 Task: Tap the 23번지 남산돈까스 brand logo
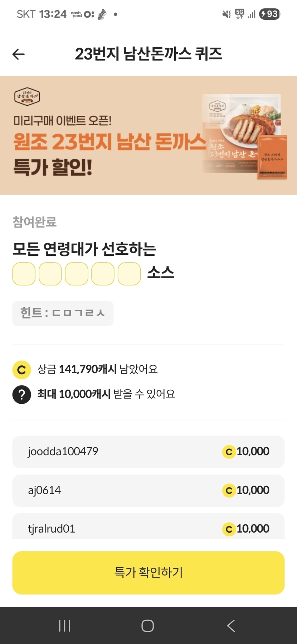click(27, 97)
